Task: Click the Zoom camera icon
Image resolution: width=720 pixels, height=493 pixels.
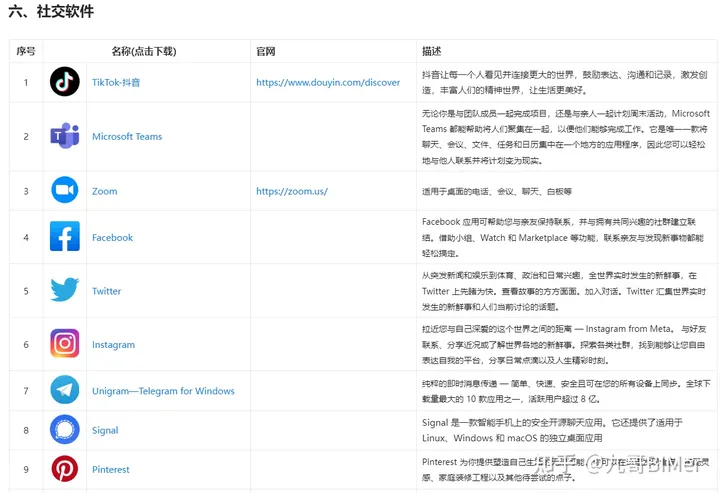Action: (x=64, y=190)
